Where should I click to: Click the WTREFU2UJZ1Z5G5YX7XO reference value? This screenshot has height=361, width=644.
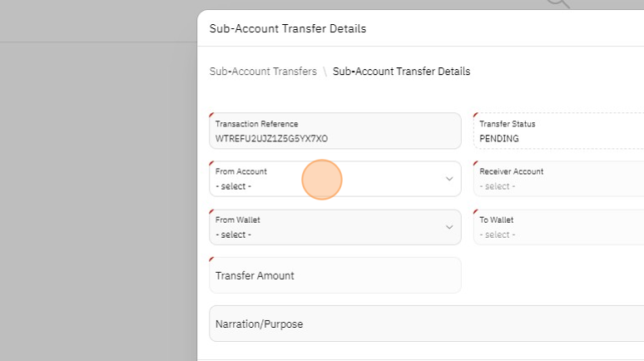(272, 138)
